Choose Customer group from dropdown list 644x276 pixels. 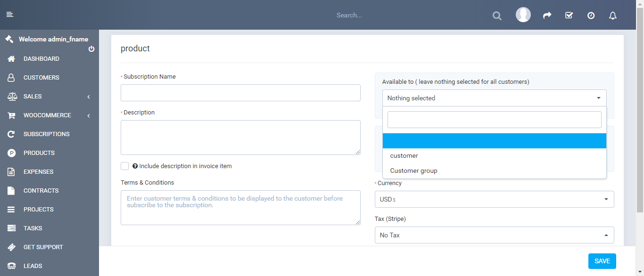pos(413,171)
